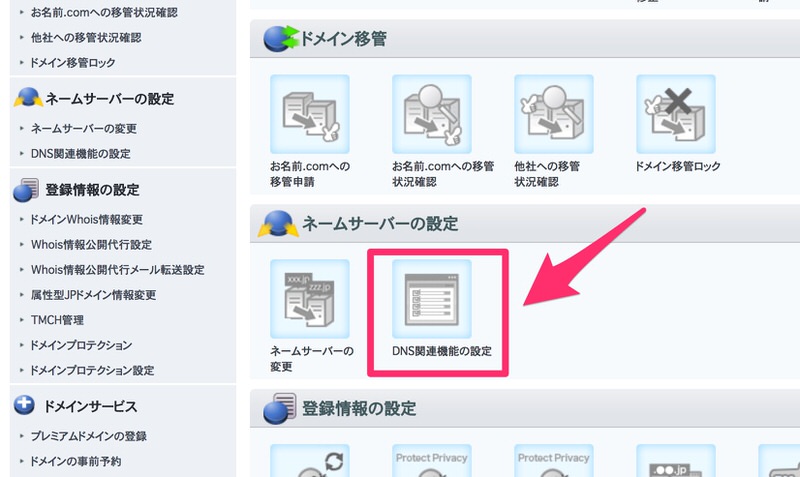The height and width of the screenshot is (477, 800).
Task: Open sidebar link ネームサーバーの変更
Action: 84,129
